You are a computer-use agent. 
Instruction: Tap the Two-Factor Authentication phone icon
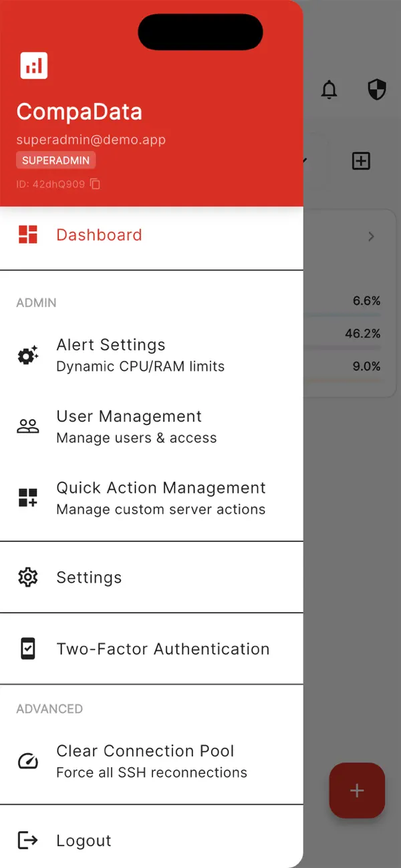tap(27, 648)
